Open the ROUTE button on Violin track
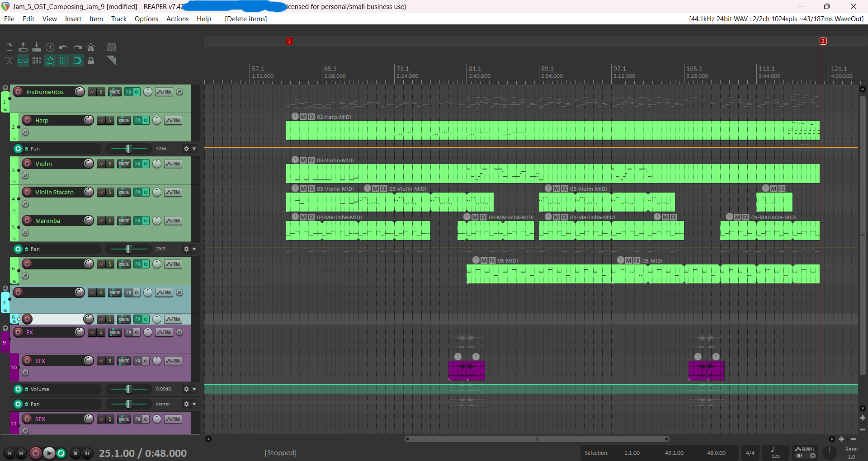This screenshot has height=461, width=868. tap(124, 164)
